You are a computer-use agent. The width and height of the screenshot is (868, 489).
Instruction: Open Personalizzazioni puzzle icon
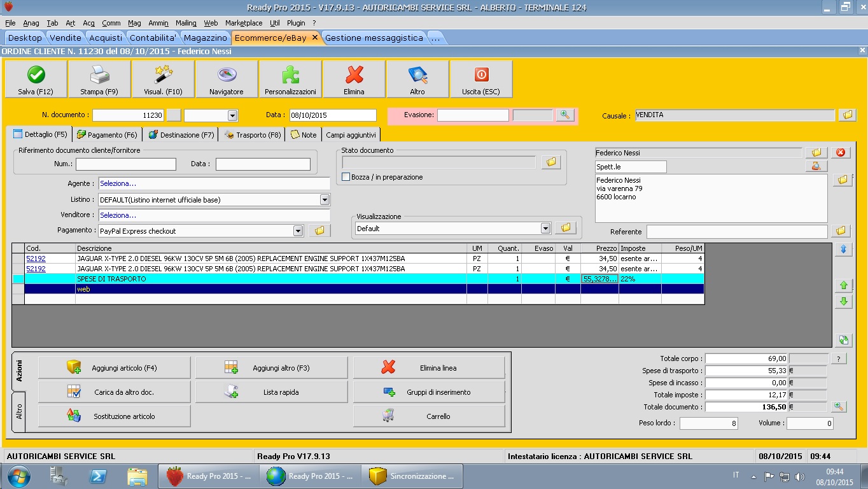coord(290,75)
